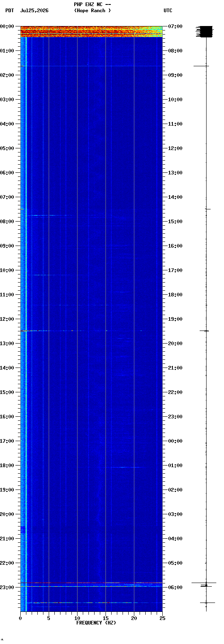Click the '(Hope Ranch )' station name

click(x=93, y=11)
